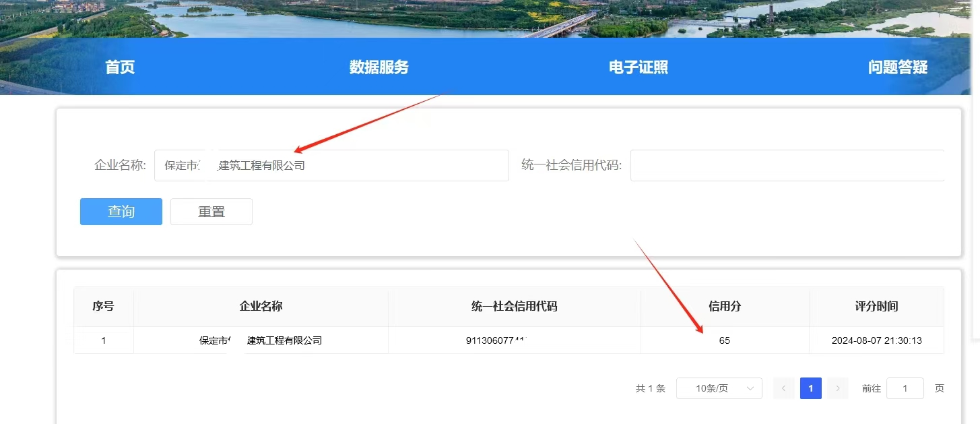Viewport: 980px width, 424px height.
Task: Select 问题答疑 in the navigation bar
Action: point(897,67)
